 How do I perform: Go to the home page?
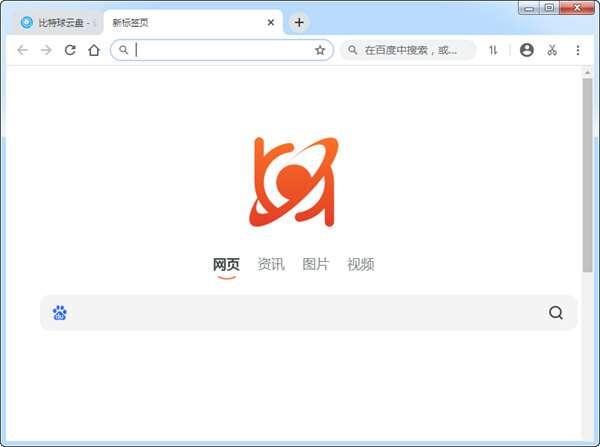[x=94, y=50]
